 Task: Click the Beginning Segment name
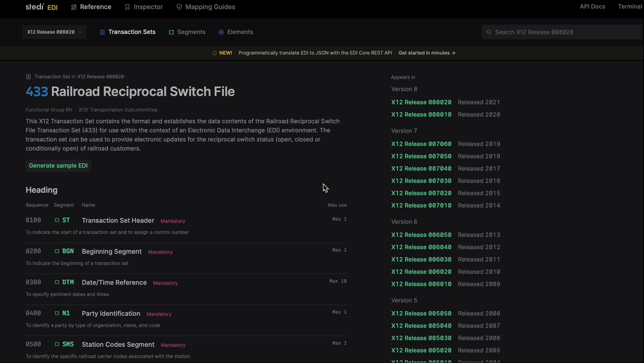pyautogui.click(x=112, y=251)
